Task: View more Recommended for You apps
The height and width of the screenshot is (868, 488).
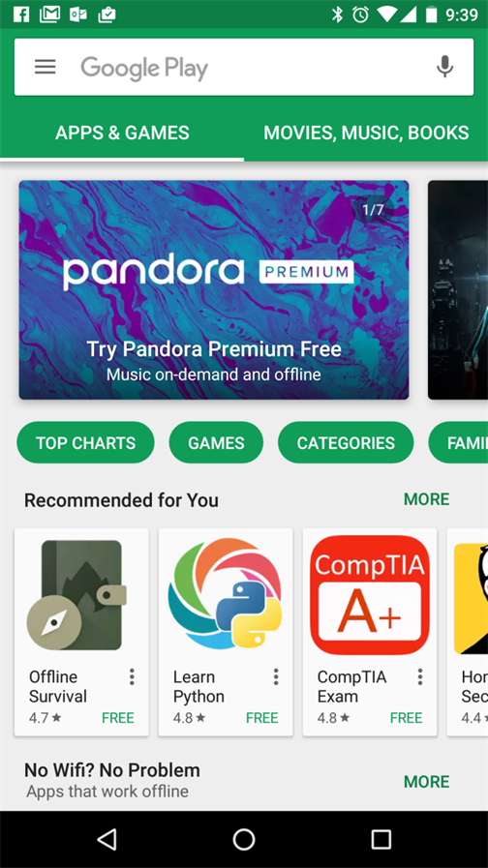Action: click(x=426, y=499)
